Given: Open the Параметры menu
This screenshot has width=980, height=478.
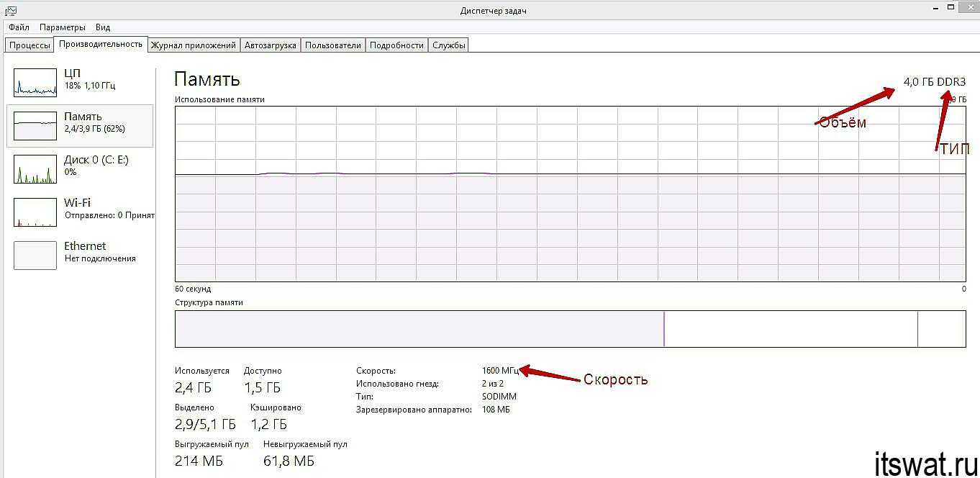Looking at the screenshot, I should click(63, 27).
